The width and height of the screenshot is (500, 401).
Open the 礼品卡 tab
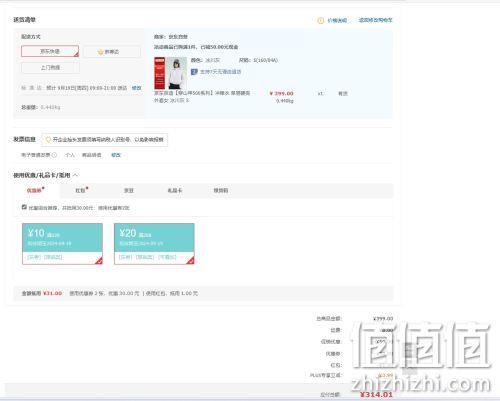tap(175, 190)
